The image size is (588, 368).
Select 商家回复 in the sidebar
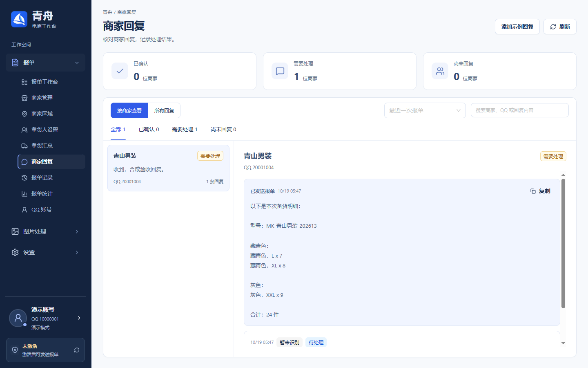(x=51, y=162)
